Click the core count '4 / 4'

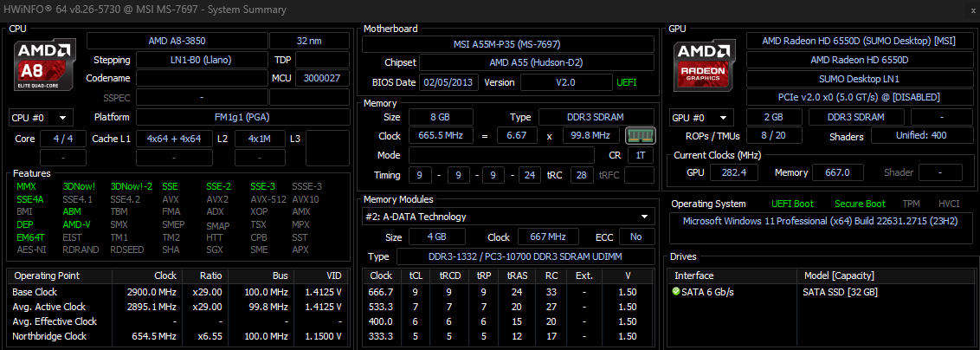click(63, 139)
